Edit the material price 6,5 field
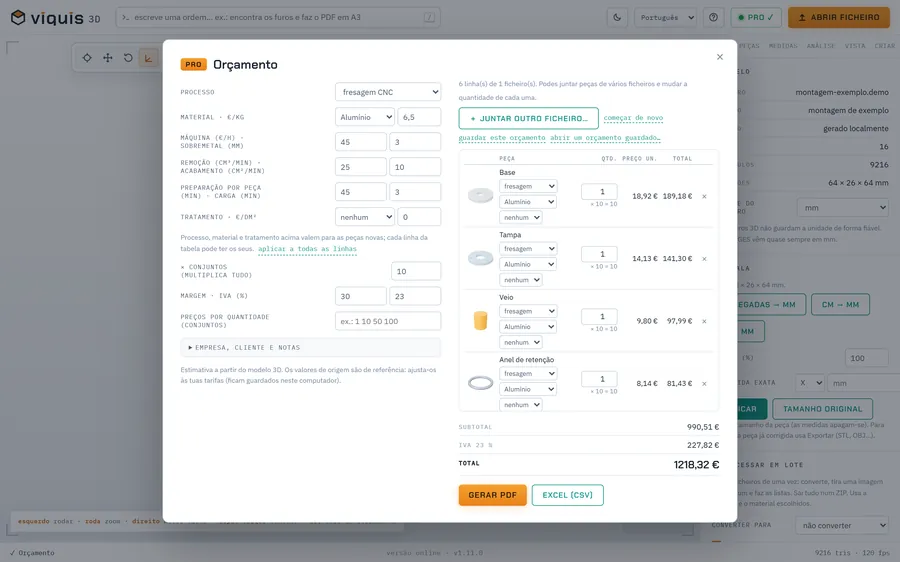This screenshot has height=562, width=900. 419,117
